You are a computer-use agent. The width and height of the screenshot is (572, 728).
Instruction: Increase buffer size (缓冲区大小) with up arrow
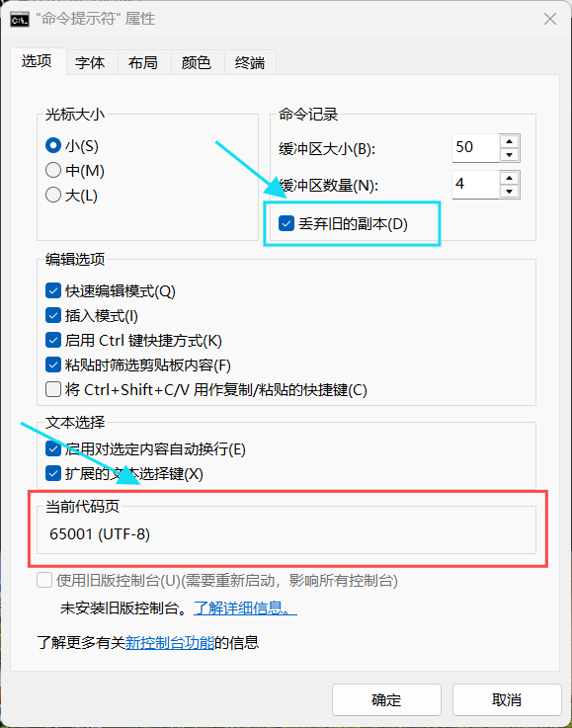(x=510, y=141)
